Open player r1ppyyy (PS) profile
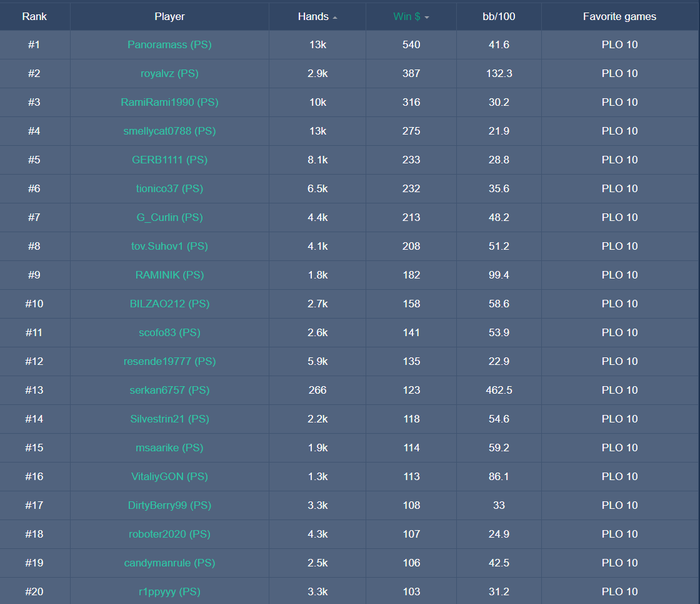This screenshot has width=700, height=604. click(170, 592)
